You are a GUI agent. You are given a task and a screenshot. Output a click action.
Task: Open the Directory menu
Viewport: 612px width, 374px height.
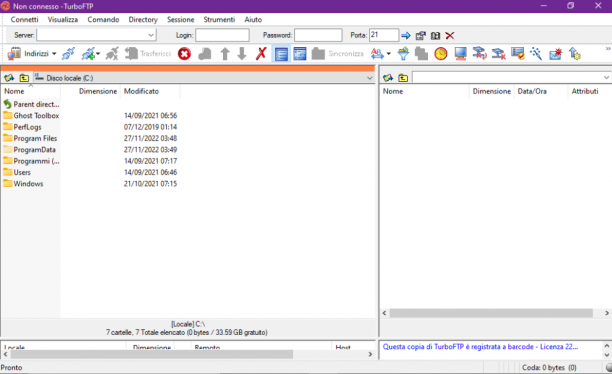coord(143,20)
